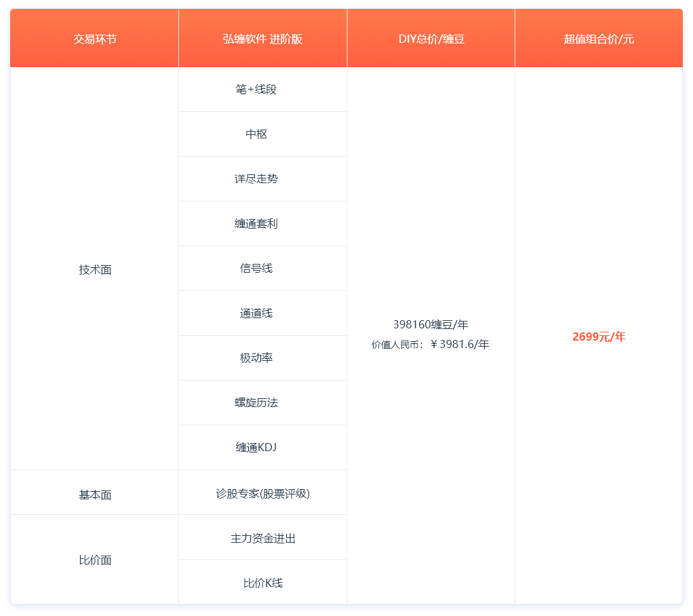
Task: Click the 价值人民币: ¥3981.6/年 text
Action: tap(431, 344)
